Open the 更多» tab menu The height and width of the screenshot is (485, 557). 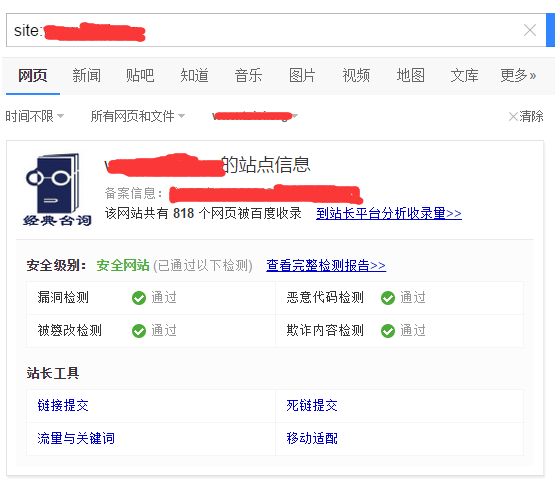coord(518,76)
